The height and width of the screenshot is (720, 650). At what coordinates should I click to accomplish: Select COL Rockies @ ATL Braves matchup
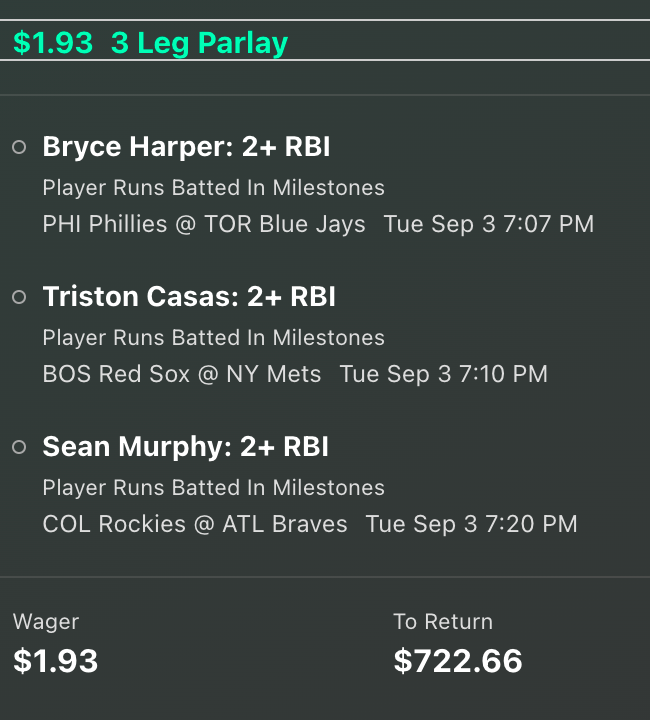pyautogui.click(x=195, y=524)
